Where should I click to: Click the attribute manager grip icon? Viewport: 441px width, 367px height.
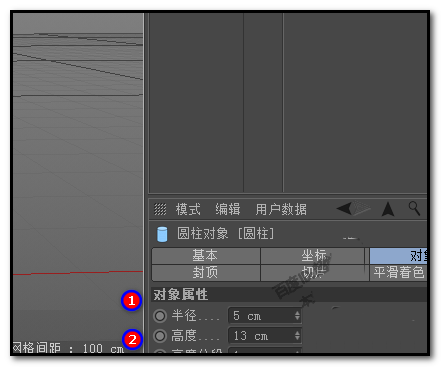(x=160, y=209)
